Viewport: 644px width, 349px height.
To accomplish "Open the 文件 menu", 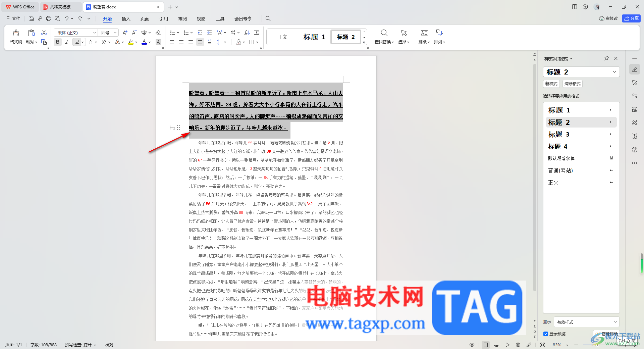I will pos(13,18).
